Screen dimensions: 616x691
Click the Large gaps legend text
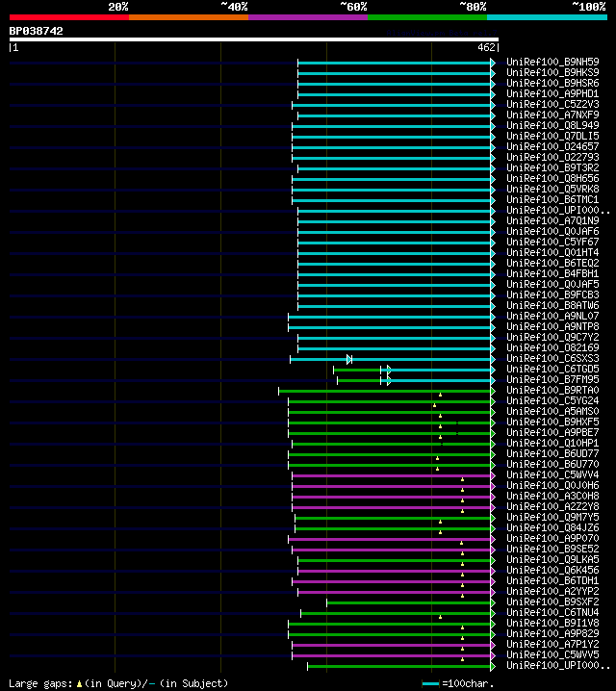(x=118, y=683)
